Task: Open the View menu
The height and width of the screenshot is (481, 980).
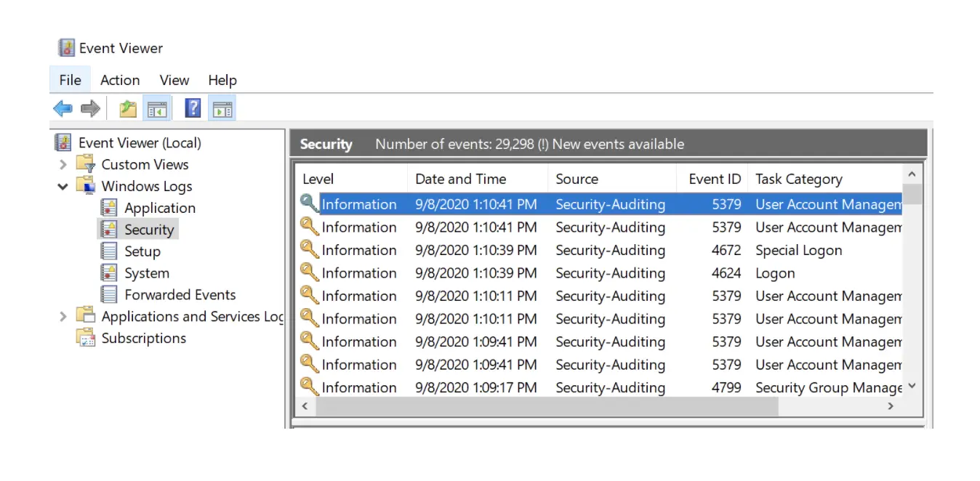Action: pyautogui.click(x=174, y=80)
